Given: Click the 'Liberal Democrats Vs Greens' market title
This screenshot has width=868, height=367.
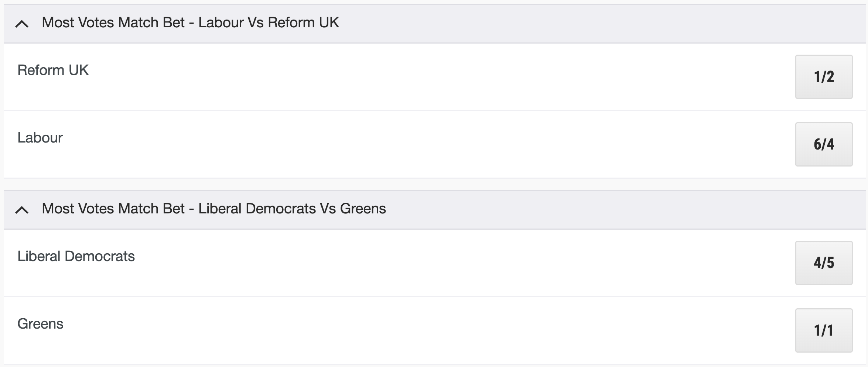Looking at the screenshot, I should pyautogui.click(x=214, y=209).
